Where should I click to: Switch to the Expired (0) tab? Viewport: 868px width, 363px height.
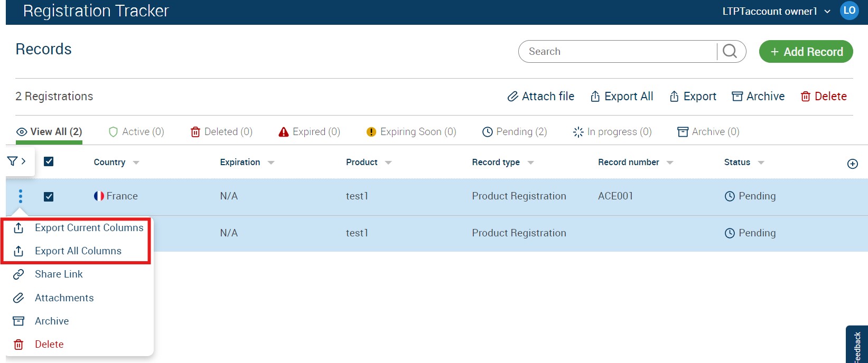pyautogui.click(x=309, y=131)
